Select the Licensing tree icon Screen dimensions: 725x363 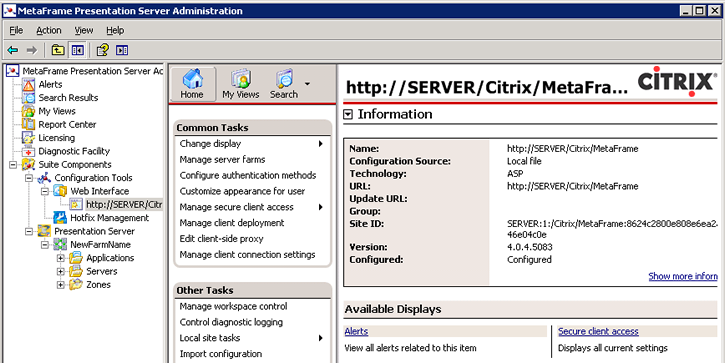(29, 138)
